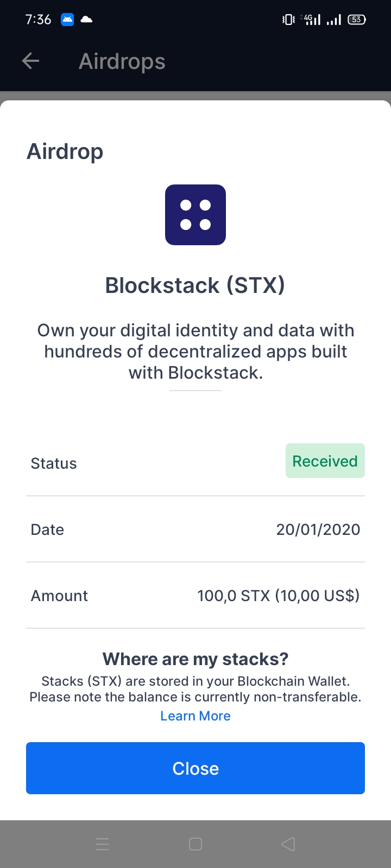Tap the vibrate mode status icon
Viewport: 391px width, 868px height.
[288, 20]
